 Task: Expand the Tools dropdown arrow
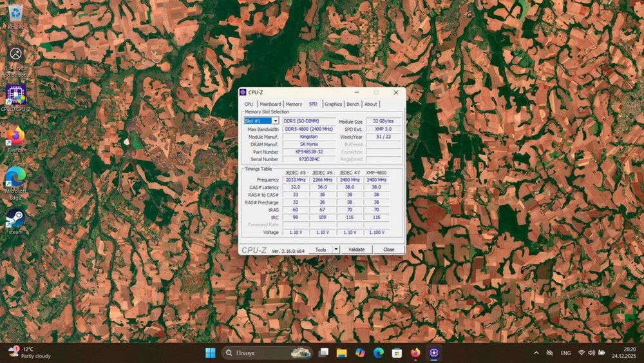[x=336, y=250]
